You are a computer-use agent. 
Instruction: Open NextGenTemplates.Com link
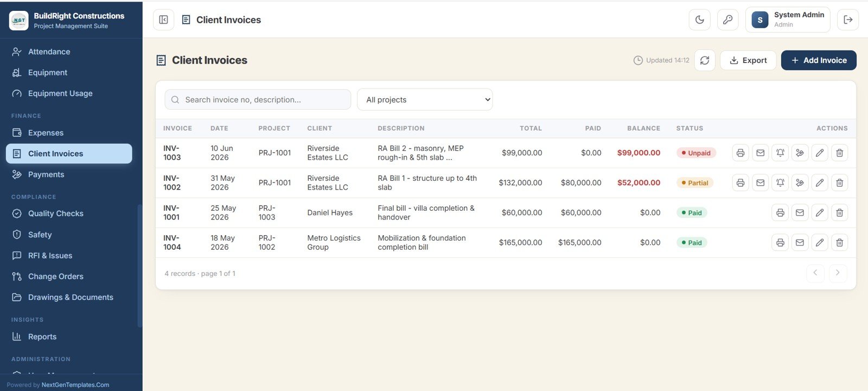point(75,385)
